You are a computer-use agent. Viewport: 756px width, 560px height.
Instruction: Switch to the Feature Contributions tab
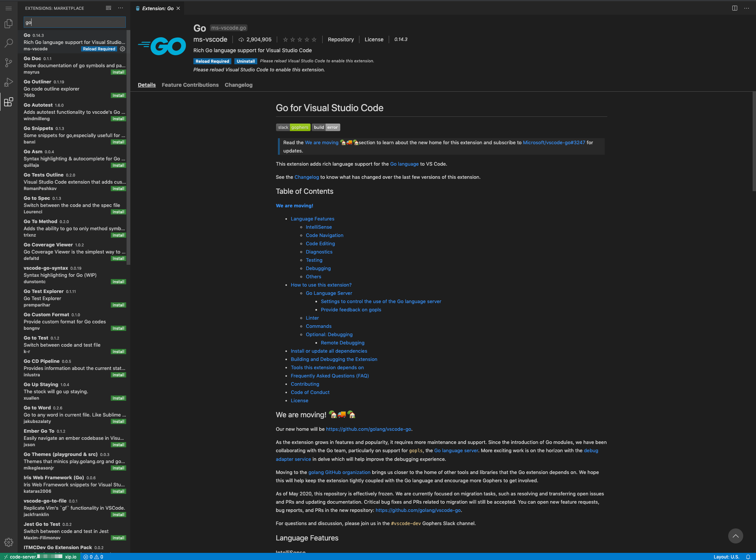[190, 85]
